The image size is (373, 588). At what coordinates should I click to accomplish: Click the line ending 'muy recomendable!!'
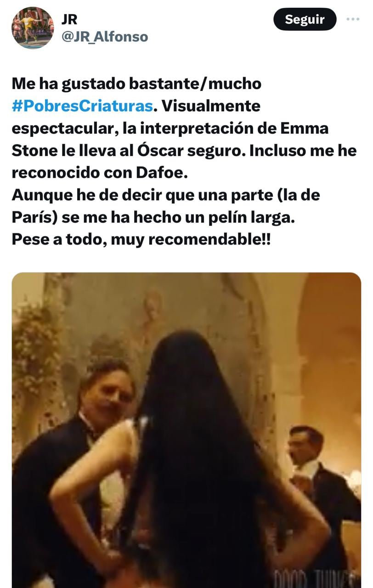coord(141,239)
